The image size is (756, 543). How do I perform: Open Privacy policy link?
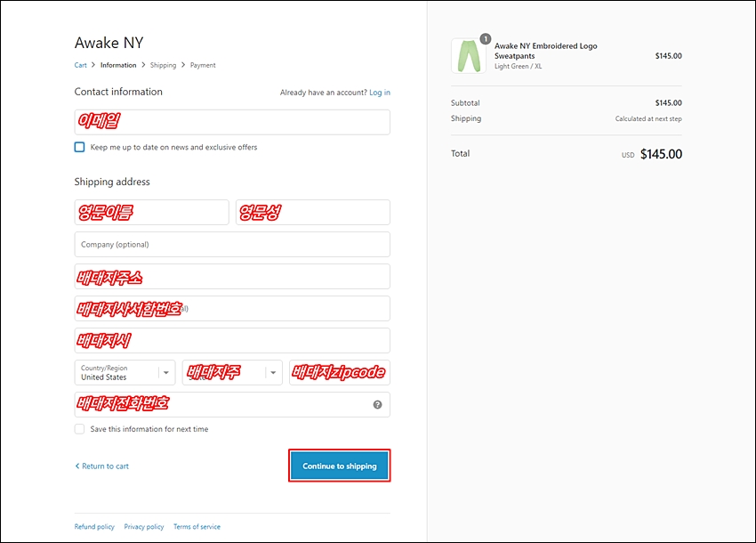(x=144, y=527)
